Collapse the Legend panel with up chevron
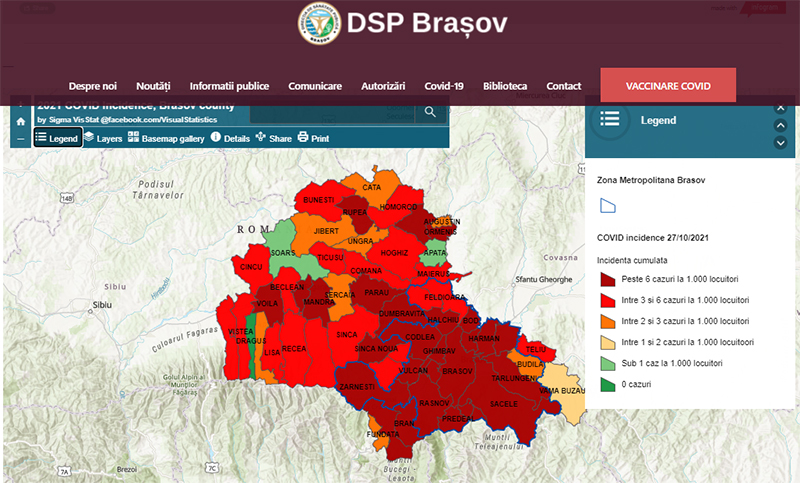The image size is (800, 483). pyautogui.click(x=781, y=125)
